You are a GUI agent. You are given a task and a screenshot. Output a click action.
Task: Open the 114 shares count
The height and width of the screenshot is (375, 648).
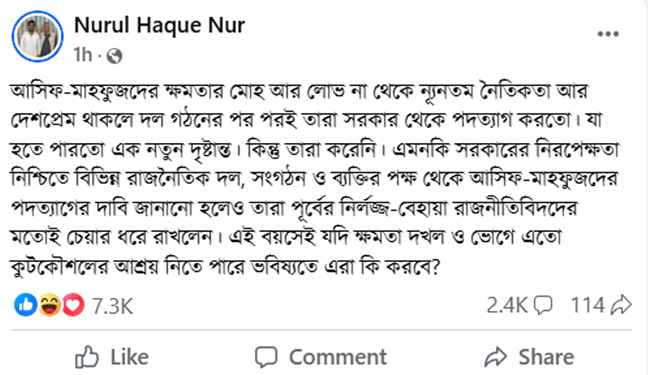588,306
